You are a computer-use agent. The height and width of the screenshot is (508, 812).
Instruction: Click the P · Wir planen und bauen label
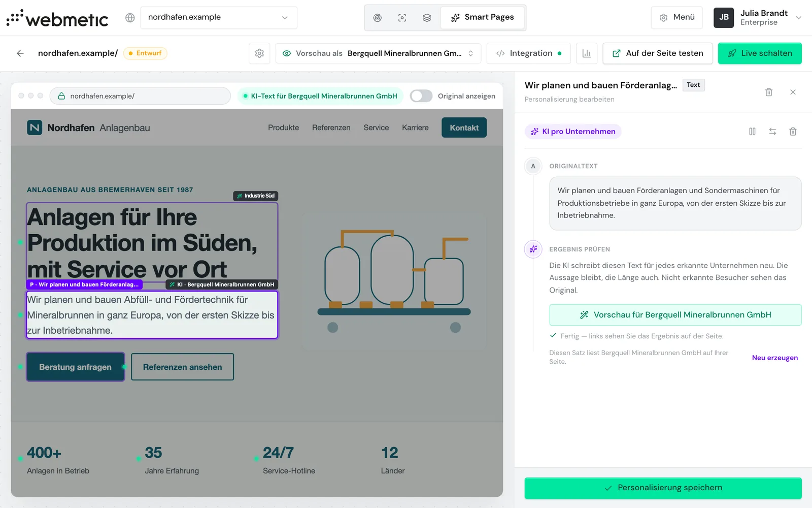click(84, 284)
